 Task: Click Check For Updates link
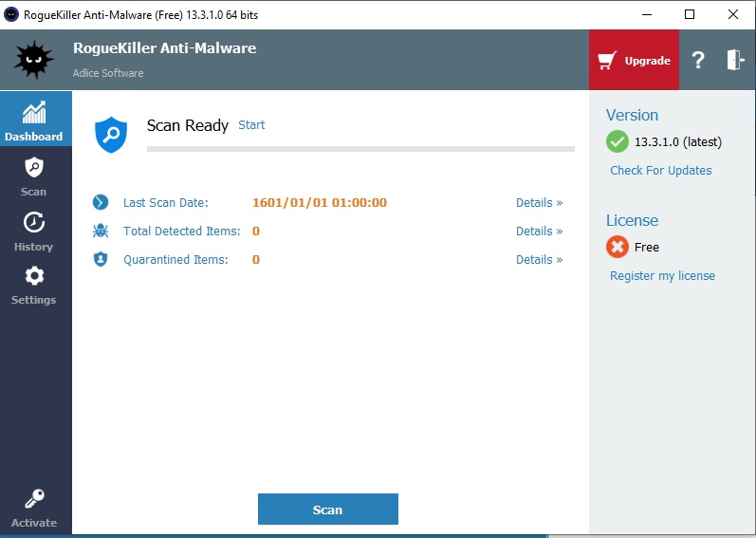tap(660, 170)
